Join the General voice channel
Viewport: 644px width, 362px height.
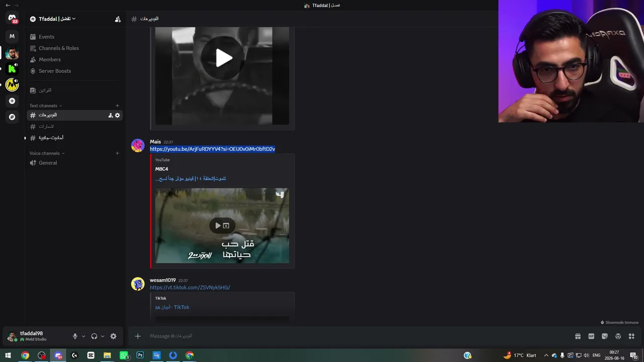[x=75, y=163]
